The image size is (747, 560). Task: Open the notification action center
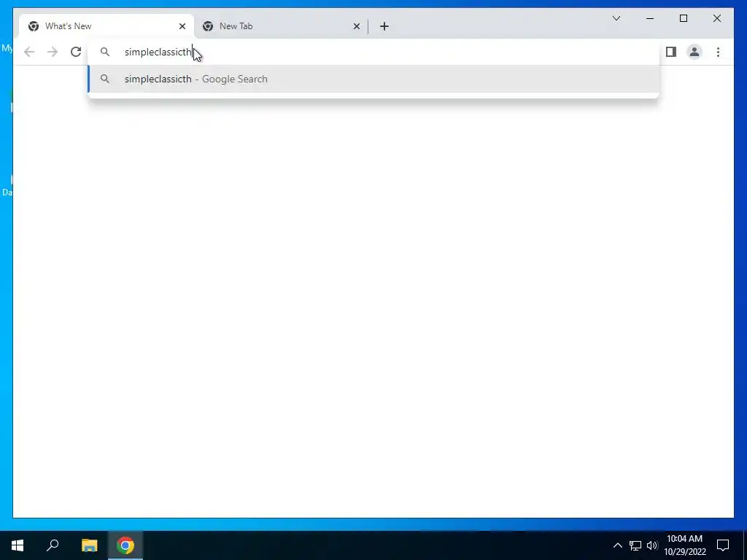[x=723, y=545]
